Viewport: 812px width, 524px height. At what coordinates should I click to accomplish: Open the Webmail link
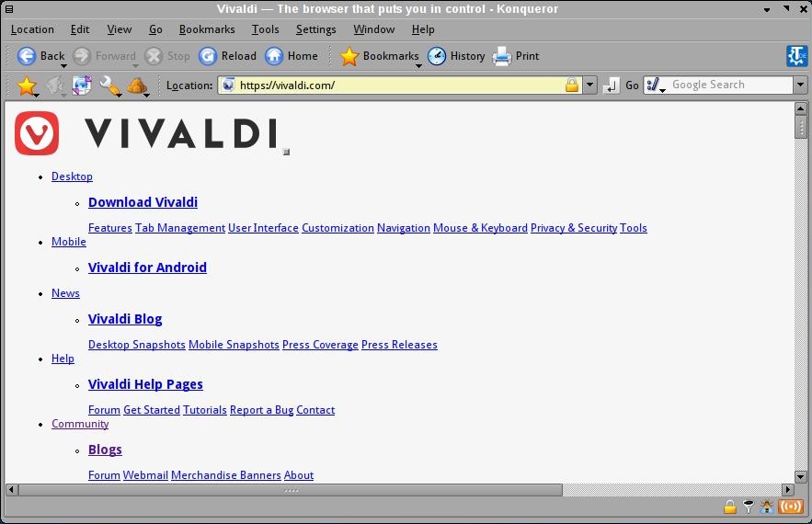(145, 474)
